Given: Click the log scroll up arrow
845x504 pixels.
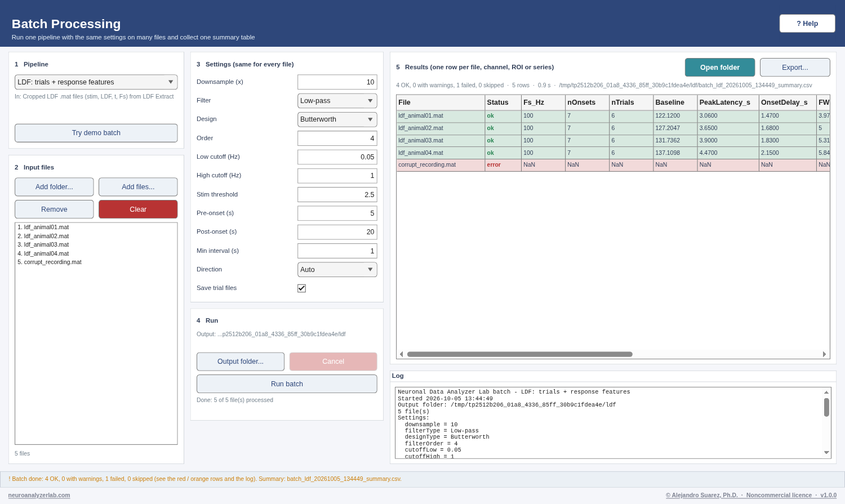Looking at the screenshot, I should [x=826, y=393].
